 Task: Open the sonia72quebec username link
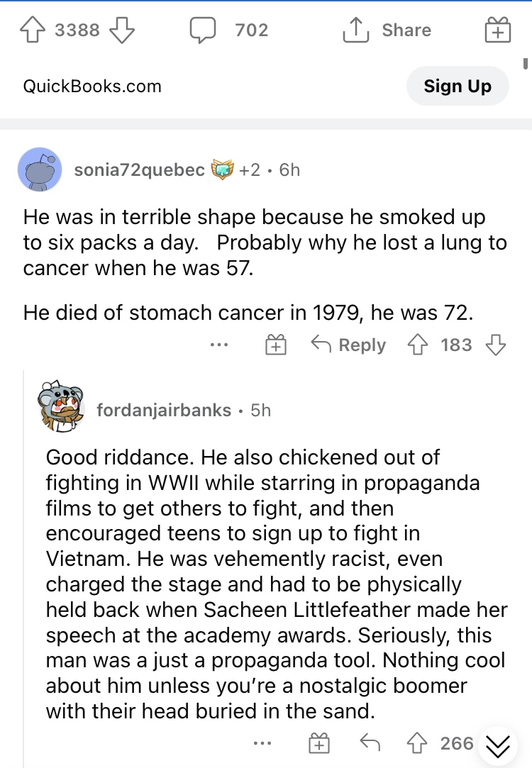point(139,169)
